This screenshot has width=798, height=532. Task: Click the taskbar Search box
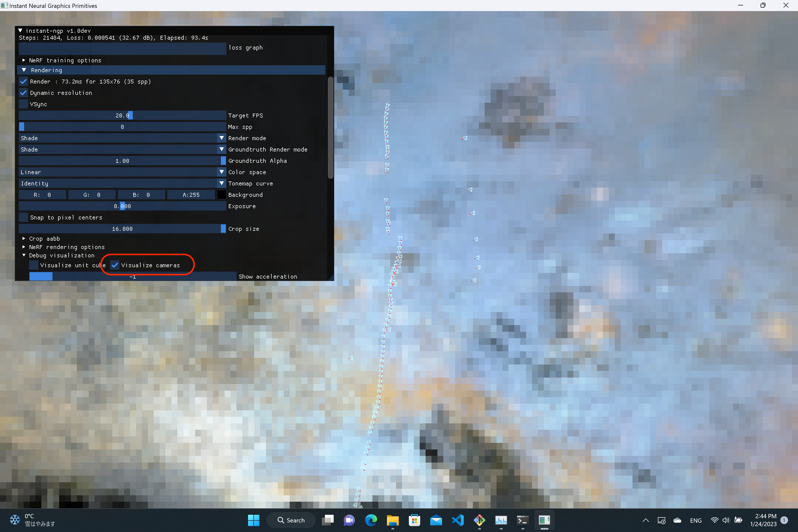pyautogui.click(x=291, y=520)
